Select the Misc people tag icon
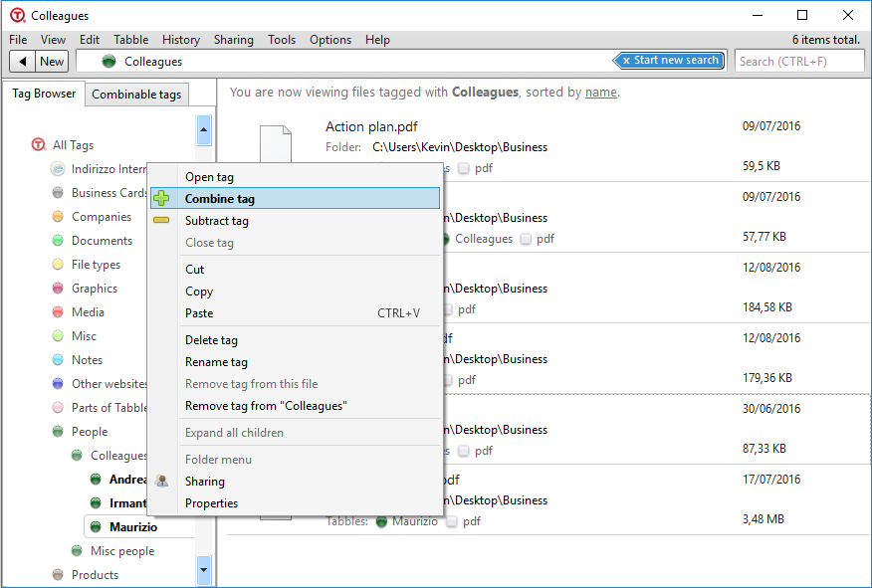 point(77,551)
